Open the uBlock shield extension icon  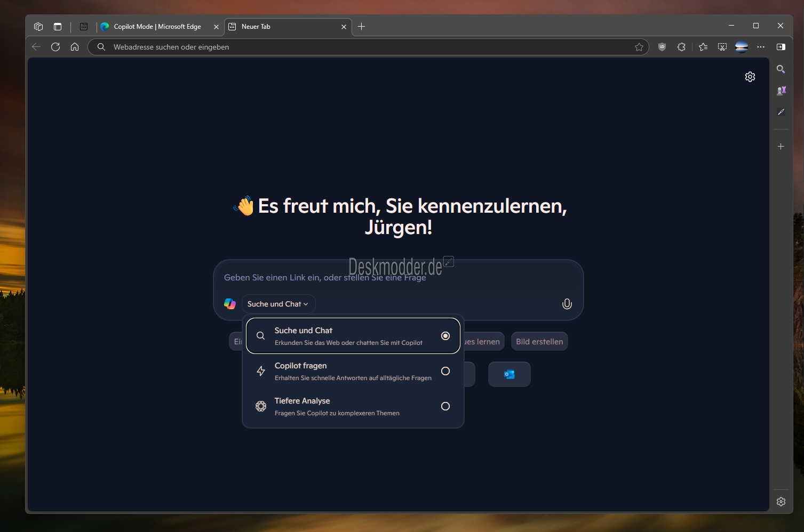pyautogui.click(x=662, y=47)
